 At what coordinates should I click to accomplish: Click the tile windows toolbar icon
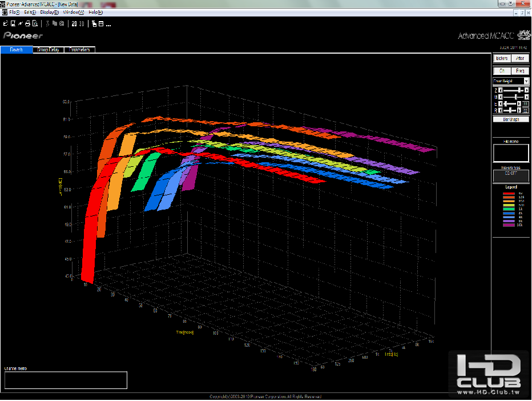(101, 23)
